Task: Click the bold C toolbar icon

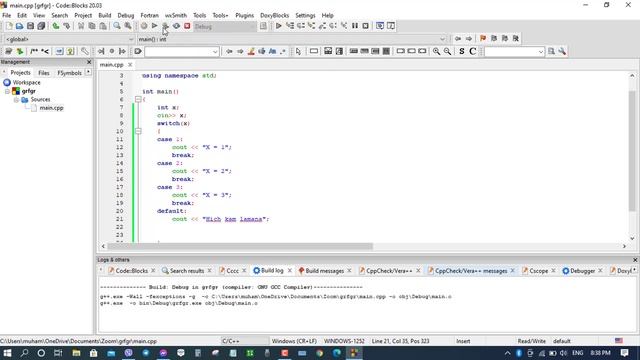Action: [x=473, y=51]
